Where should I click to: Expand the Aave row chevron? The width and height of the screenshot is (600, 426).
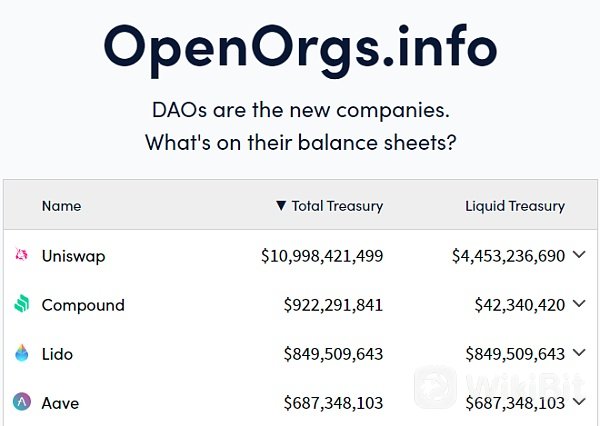tap(579, 402)
